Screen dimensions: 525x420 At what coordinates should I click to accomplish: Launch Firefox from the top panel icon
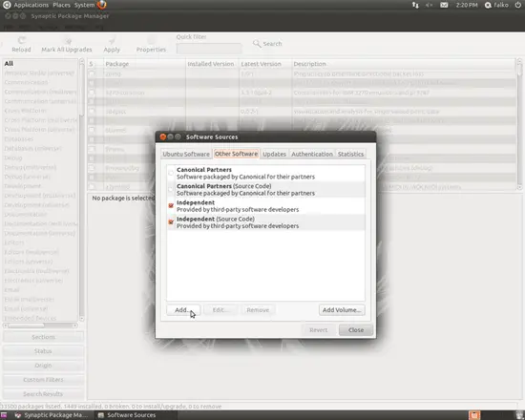click(102, 5)
